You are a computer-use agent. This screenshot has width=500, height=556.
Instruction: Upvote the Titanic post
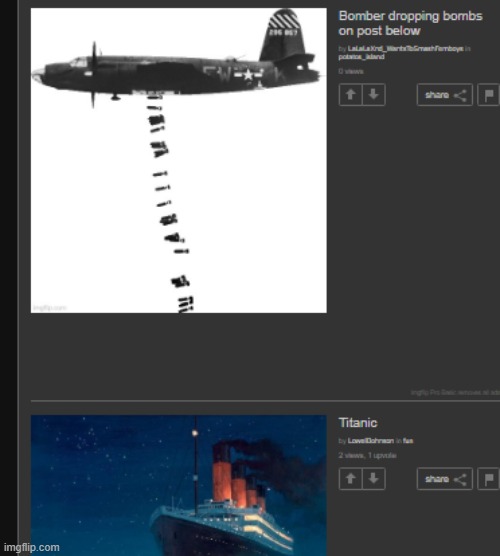(350, 479)
